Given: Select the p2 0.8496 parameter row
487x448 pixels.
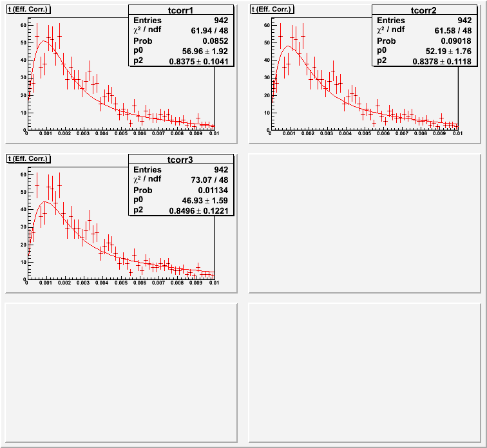Looking at the screenshot, I should click(x=181, y=210).
